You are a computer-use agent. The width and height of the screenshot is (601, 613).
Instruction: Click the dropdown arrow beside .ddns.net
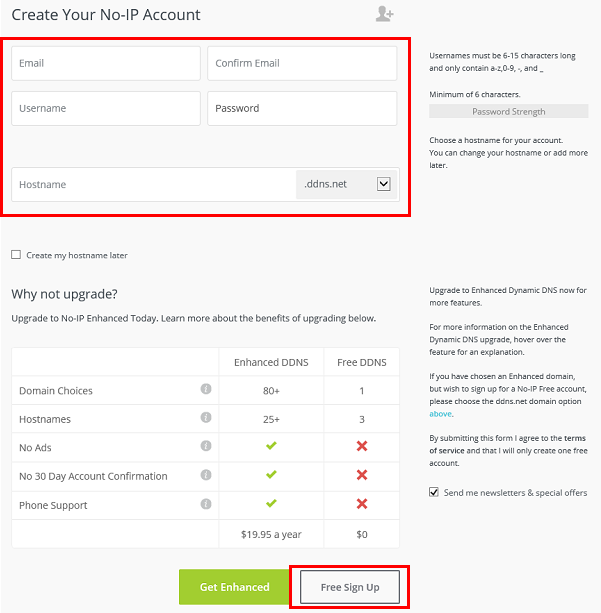(384, 184)
